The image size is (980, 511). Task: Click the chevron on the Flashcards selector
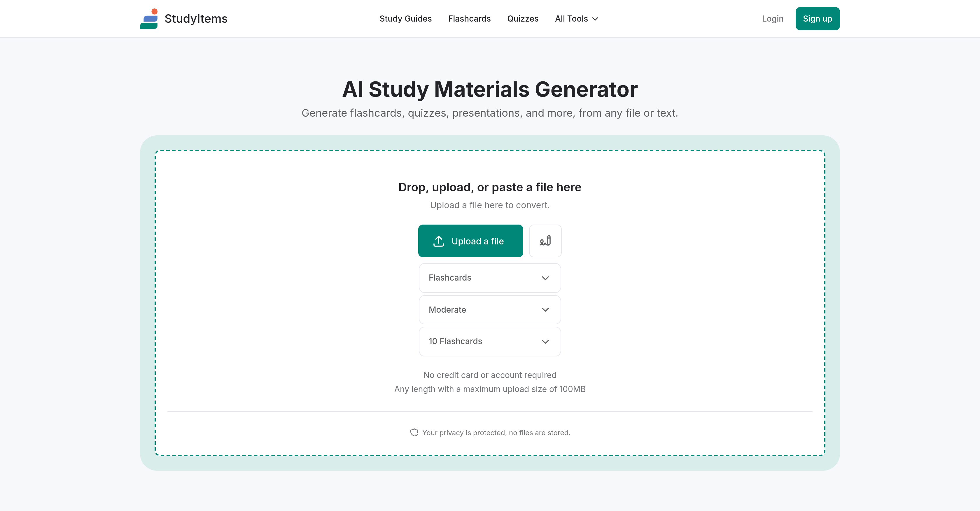coord(545,278)
